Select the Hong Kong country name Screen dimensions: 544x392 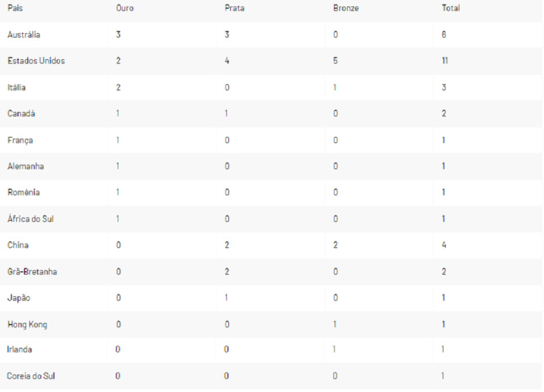click(x=27, y=325)
